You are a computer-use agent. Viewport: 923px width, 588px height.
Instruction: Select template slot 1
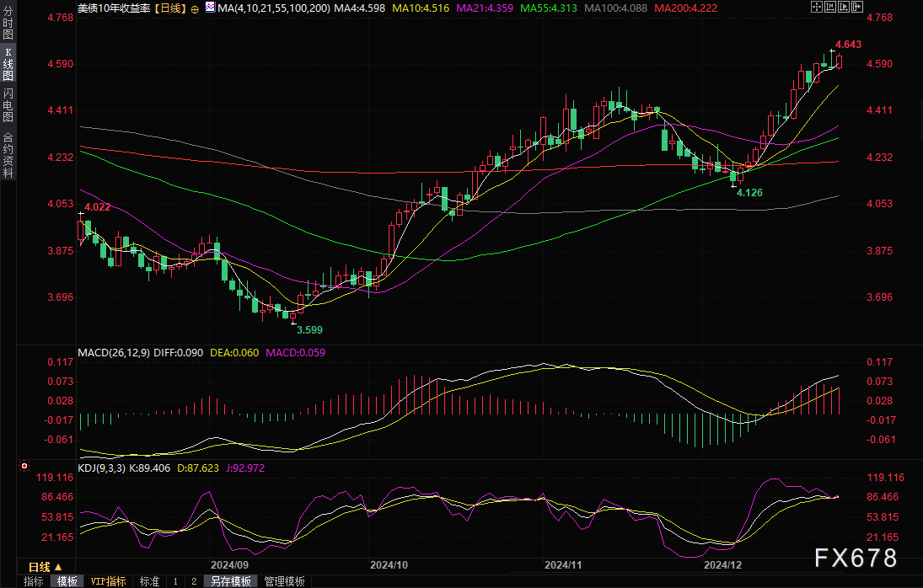coord(175,581)
